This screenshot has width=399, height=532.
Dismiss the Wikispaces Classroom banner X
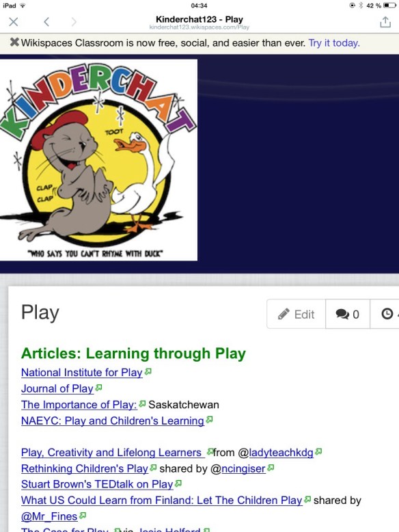click(x=14, y=42)
